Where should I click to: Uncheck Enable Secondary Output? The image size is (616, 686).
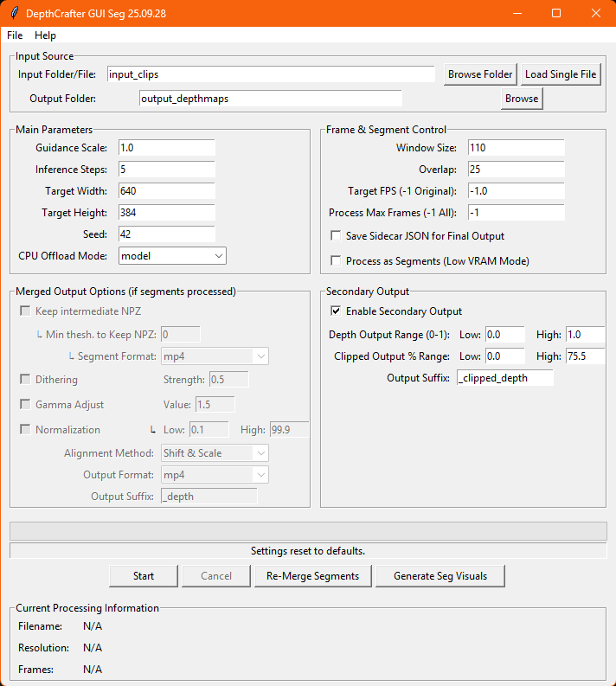pos(336,311)
